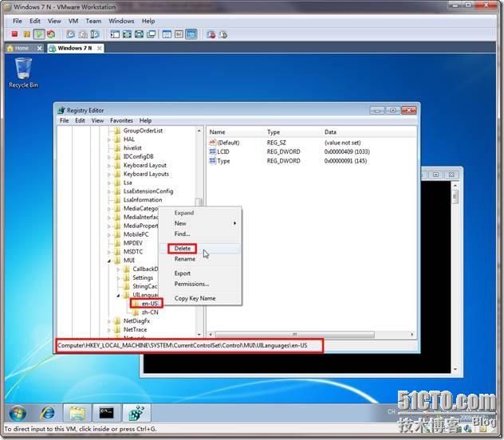
Task: Expand the MSDTC registry key
Action: (109, 252)
